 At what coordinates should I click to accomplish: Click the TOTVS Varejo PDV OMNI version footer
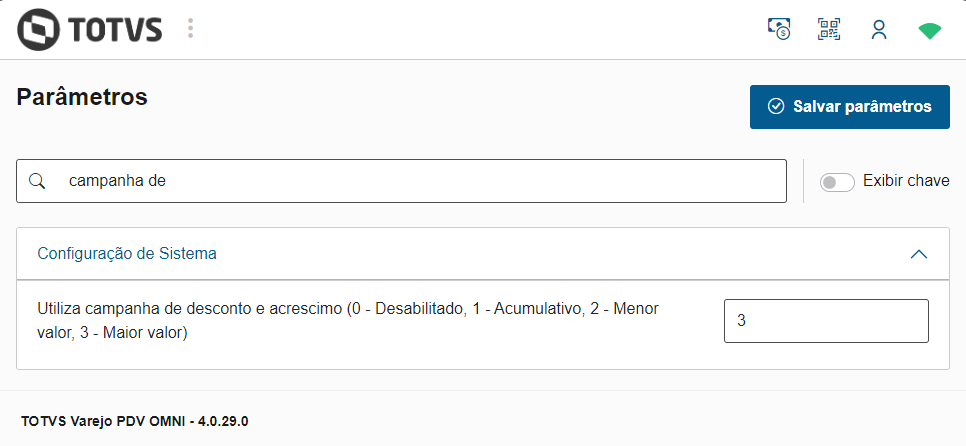134,421
